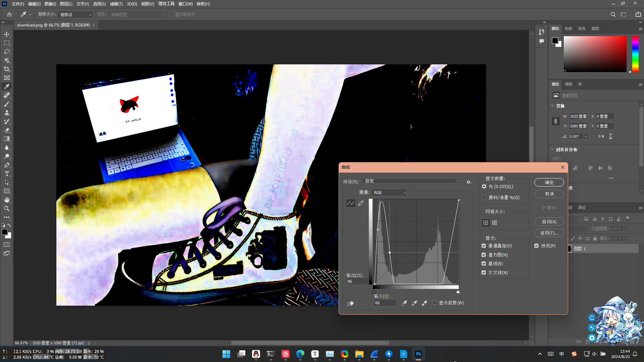Click the 确定 button in Curves dialog
The image size is (644, 362).
[x=549, y=182]
